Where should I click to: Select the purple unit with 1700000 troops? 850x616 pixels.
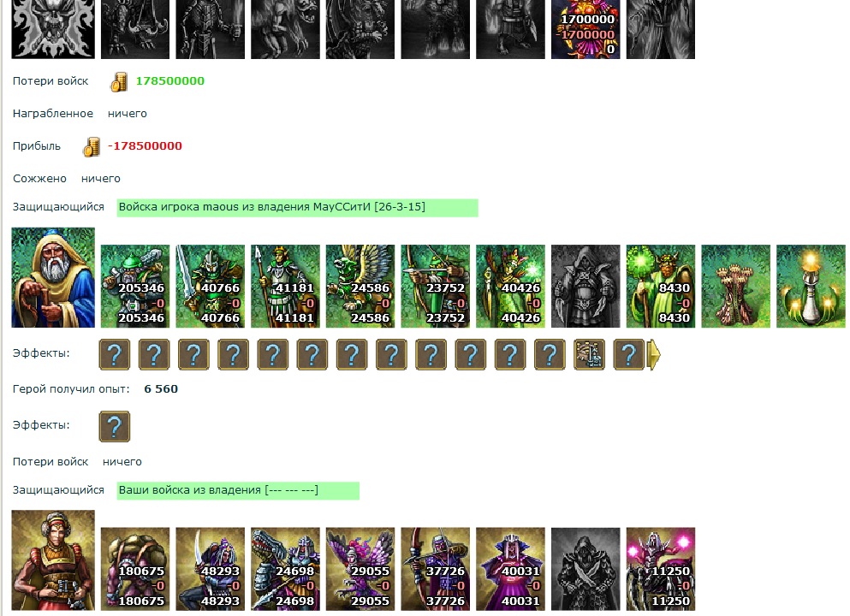[x=585, y=29]
